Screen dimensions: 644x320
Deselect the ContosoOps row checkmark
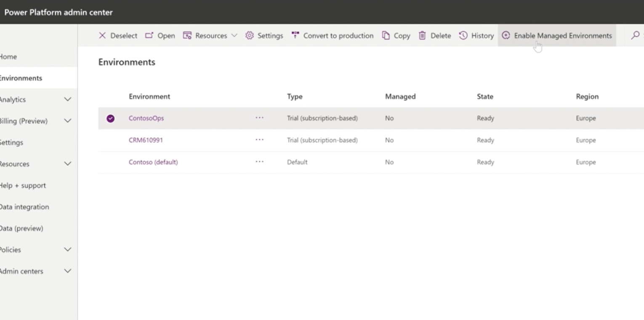coord(110,118)
